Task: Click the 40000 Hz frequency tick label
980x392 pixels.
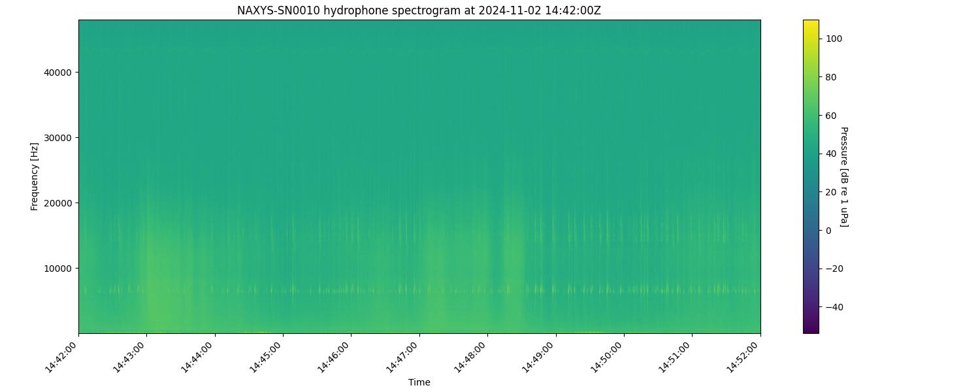Action: pos(57,72)
